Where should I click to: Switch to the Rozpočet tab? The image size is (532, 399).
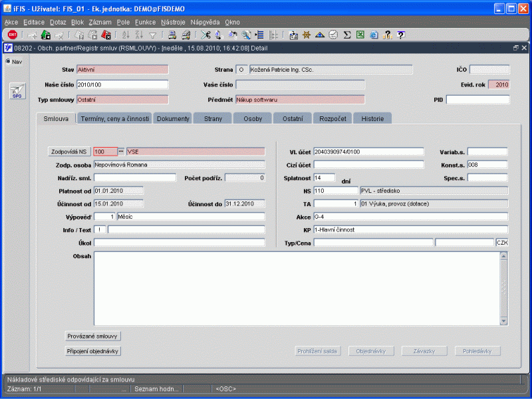click(x=332, y=118)
